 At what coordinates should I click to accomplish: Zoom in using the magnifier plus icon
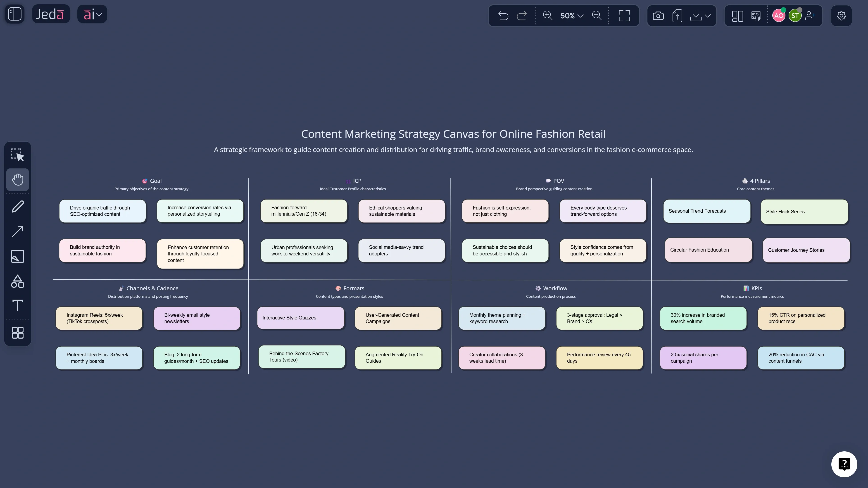point(547,16)
